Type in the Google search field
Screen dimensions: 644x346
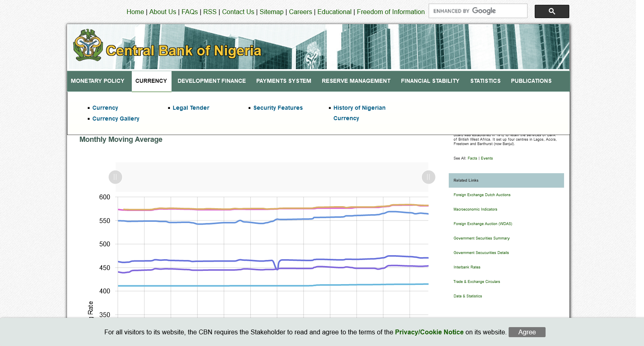pos(477,11)
